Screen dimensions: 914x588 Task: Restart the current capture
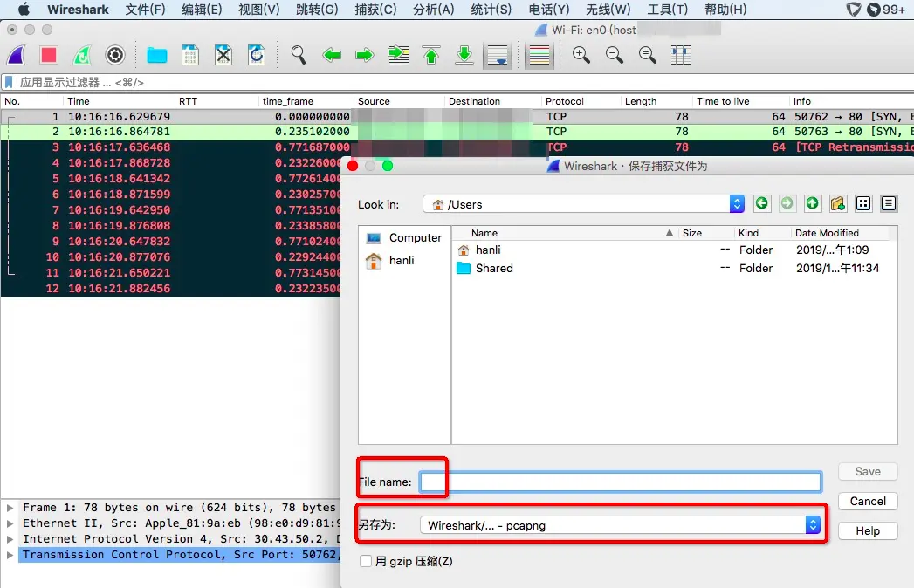(x=82, y=55)
